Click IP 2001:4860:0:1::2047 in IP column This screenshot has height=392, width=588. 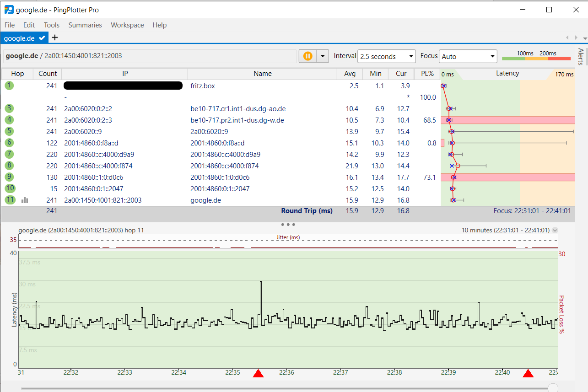93,188
